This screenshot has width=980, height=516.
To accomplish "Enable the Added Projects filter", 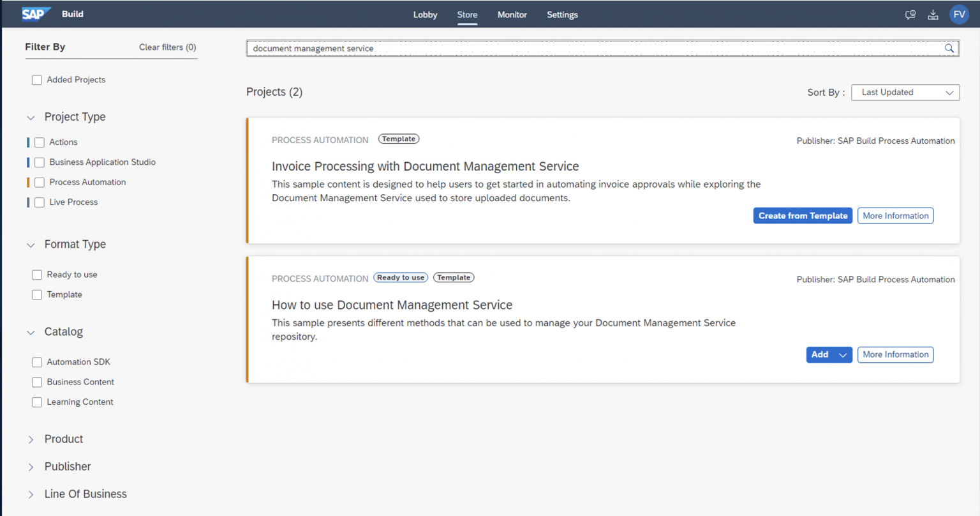I will coord(37,79).
